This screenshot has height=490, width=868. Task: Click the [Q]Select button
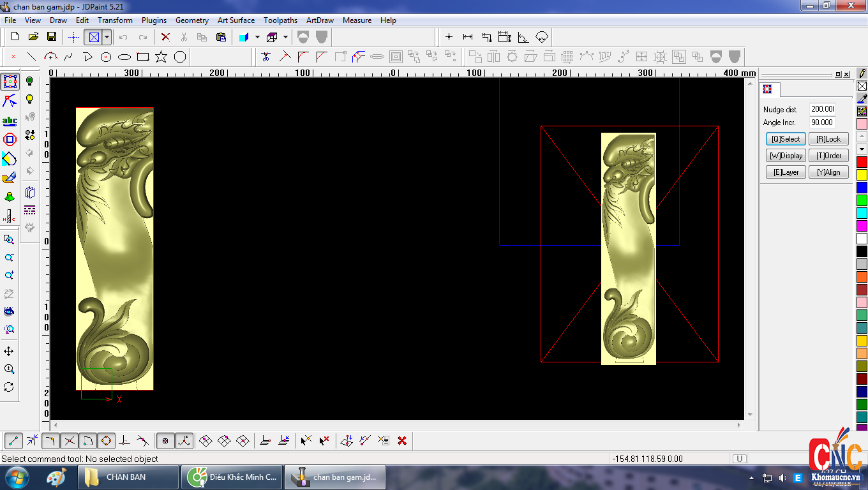786,139
